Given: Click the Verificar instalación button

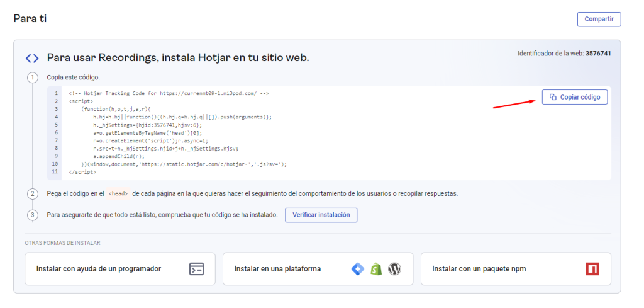Looking at the screenshot, I should coord(321,215).
